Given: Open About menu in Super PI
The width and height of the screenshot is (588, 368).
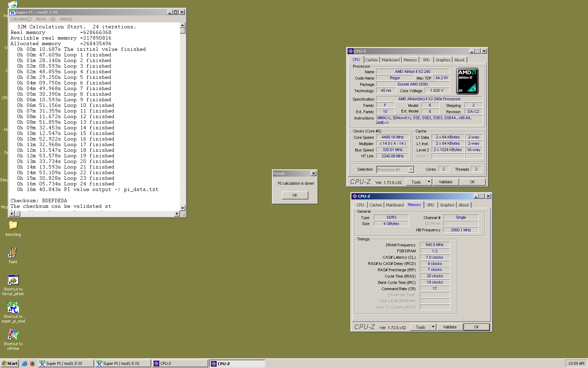Looking at the screenshot, I should (45, 19).
